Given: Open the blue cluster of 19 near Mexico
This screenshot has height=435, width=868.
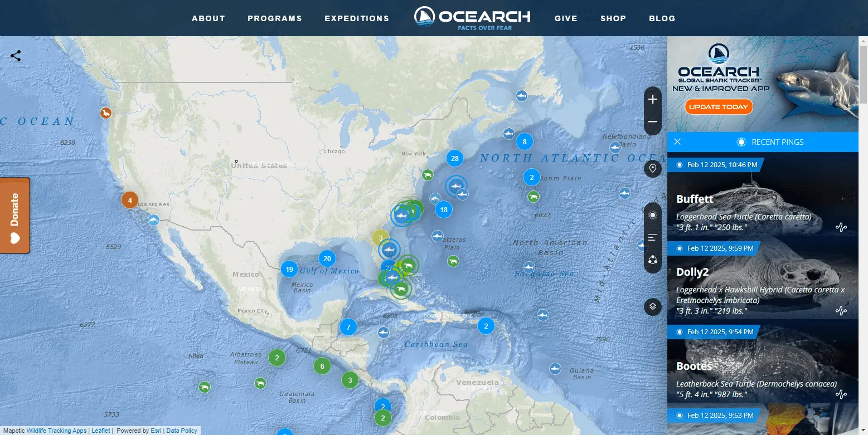Looking at the screenshot, I should (289, 270).
